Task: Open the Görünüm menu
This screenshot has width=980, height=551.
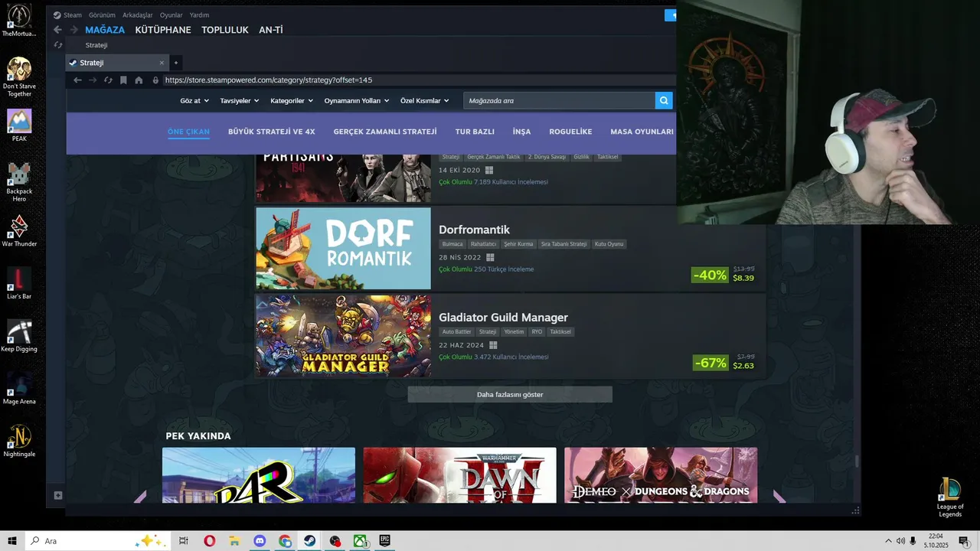Action: pyautogui.click(x=102, y=15)
